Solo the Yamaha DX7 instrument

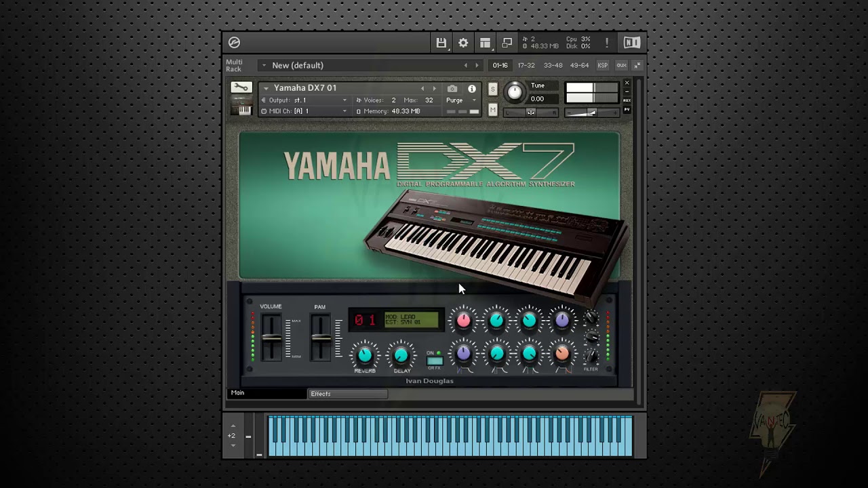pyautogui.click(x=493, y=89)
